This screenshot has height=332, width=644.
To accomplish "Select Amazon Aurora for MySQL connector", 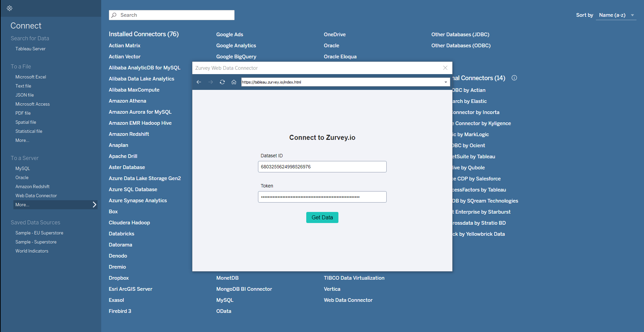I will click(140, 112).
